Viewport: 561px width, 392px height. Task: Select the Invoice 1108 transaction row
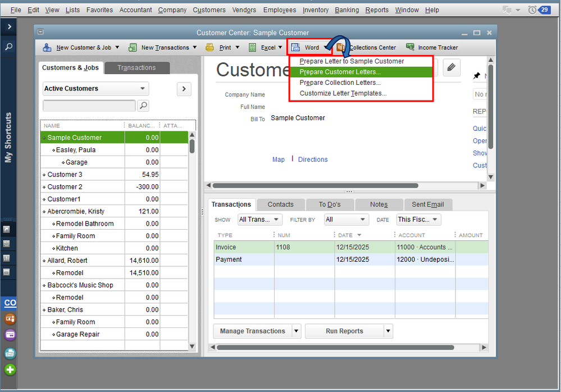(x=351, y=247)
